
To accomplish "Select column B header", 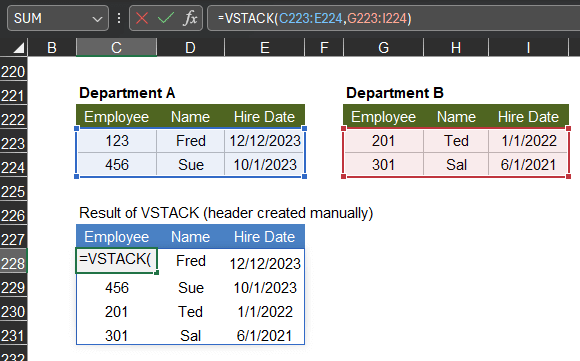I will [52, 48].
